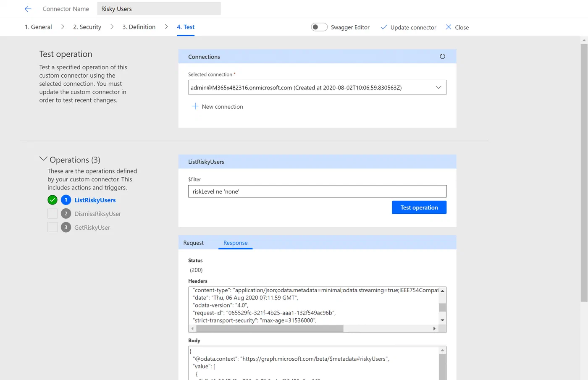Go to the 1. General step

click(x=38, y=27)
